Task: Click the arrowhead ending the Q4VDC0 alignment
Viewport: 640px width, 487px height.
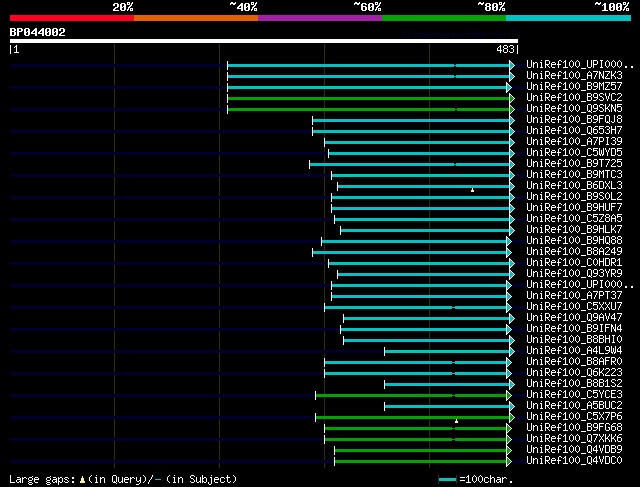Action: click(x=509, y=462)
